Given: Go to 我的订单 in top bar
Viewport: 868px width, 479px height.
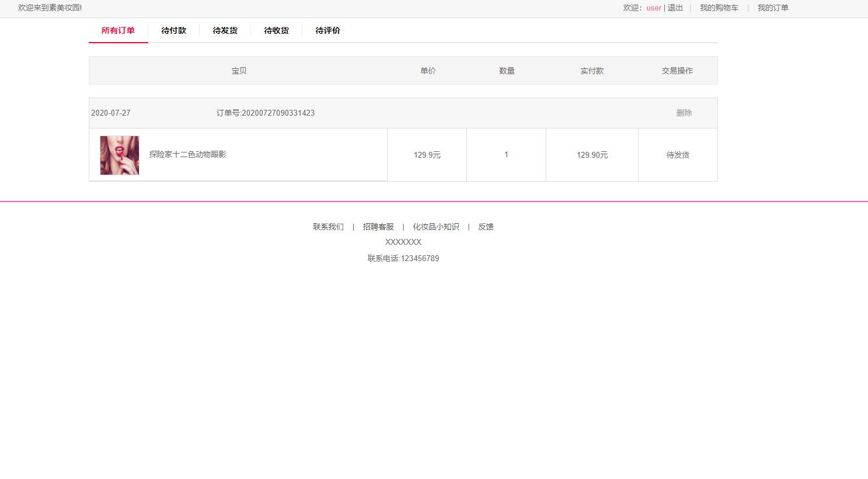Looking at the screenshot, I should pos(773,8).
